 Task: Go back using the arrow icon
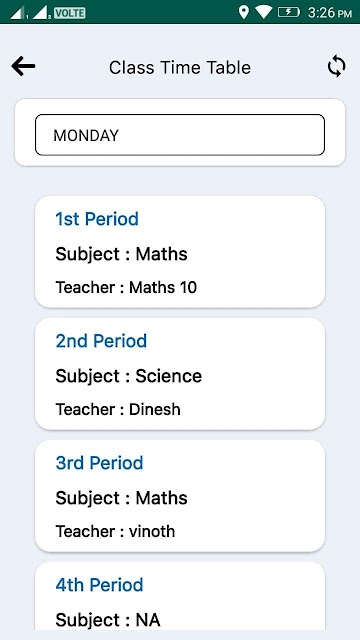point(23,67)
